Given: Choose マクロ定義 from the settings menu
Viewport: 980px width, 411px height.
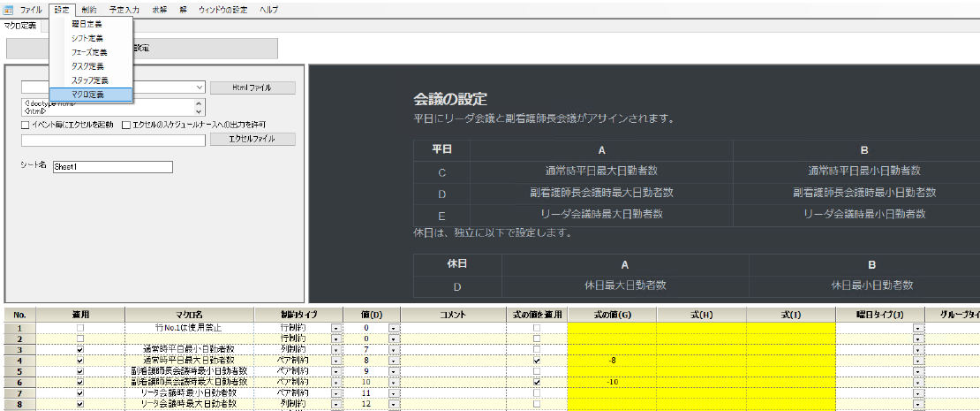Looking at the screenshot, I should pyautogui.click(x=91, y=95).
